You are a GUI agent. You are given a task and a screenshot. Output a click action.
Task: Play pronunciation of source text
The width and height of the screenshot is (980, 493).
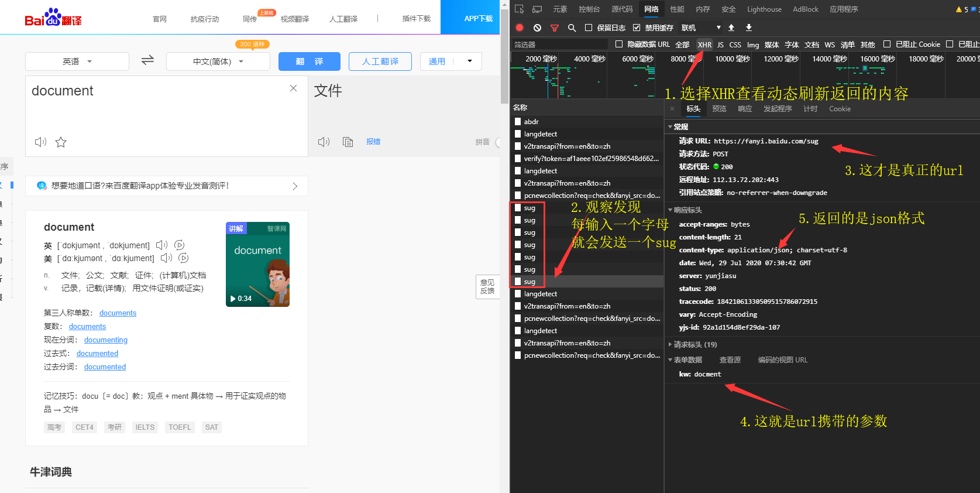pyautogui.click(x=40, y=142)
